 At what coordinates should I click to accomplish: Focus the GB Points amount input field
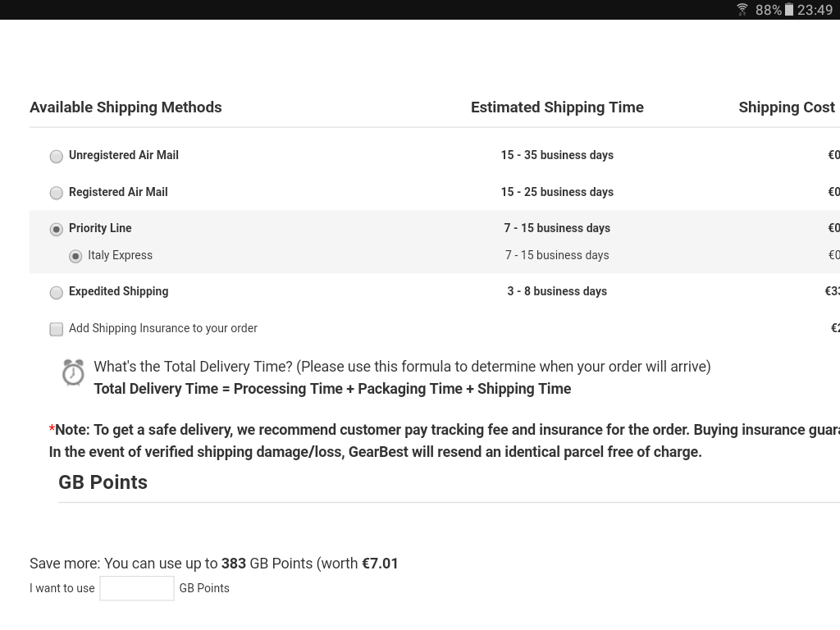tap(137, 588)
